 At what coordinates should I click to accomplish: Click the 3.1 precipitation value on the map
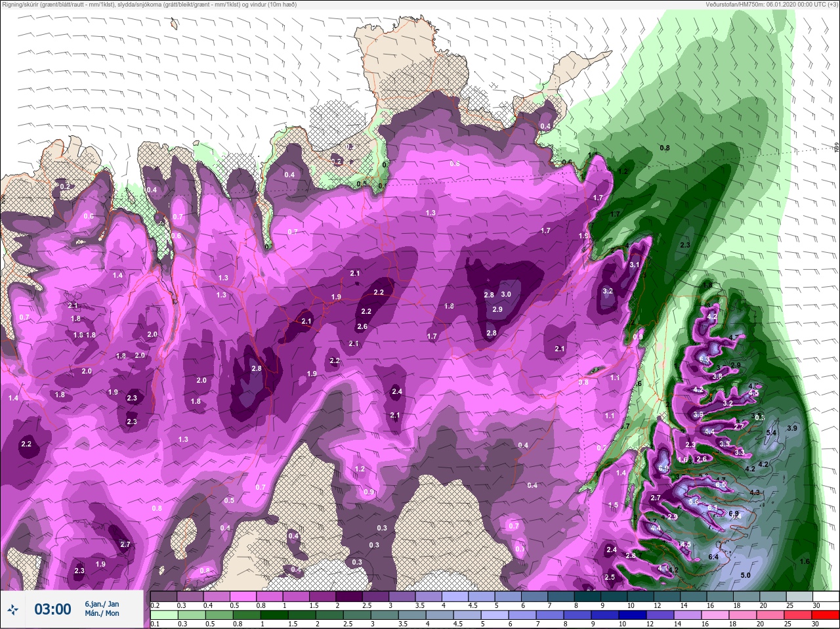[634, 265]
